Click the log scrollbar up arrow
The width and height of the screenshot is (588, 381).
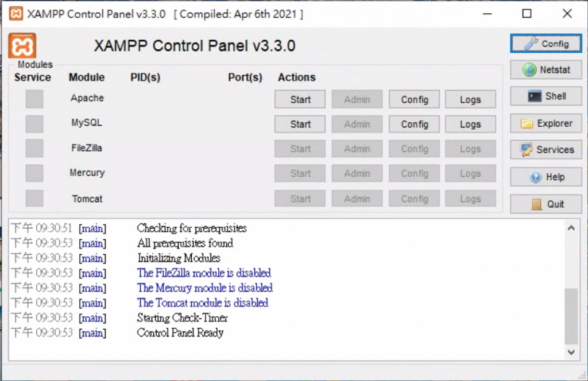(x=571, y=228)
